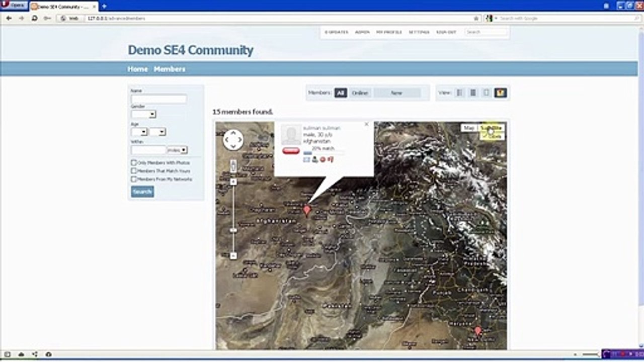Switch to the second grid view icon
This screenshot has height=362, width=644.
pyautogui.click(x=473, y=93)
